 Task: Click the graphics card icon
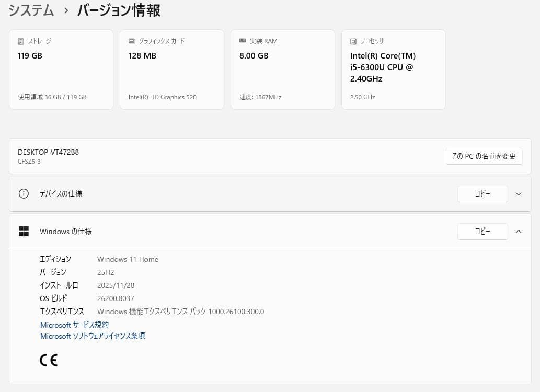pos(132,41)
